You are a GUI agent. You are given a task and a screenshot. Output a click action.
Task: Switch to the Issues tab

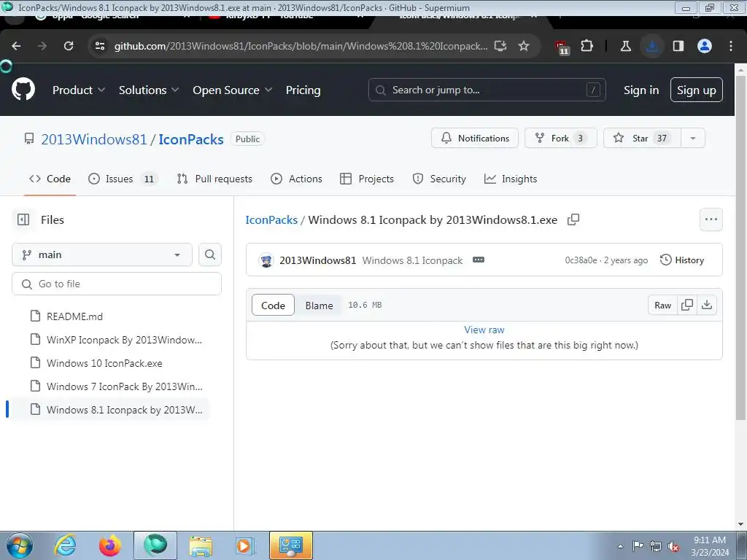click(x=123, y=179)
